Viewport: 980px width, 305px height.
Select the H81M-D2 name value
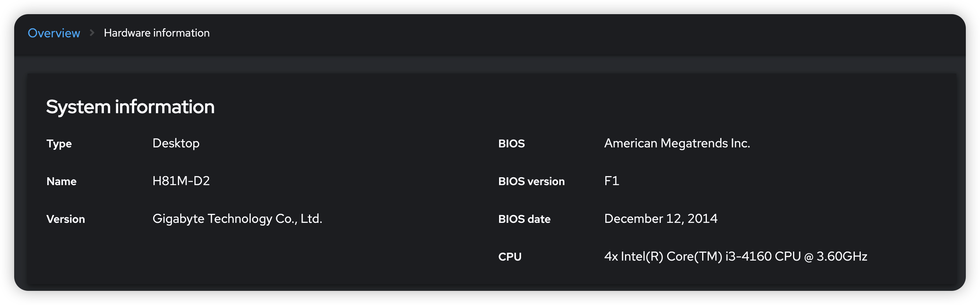[x=181, y=181]
